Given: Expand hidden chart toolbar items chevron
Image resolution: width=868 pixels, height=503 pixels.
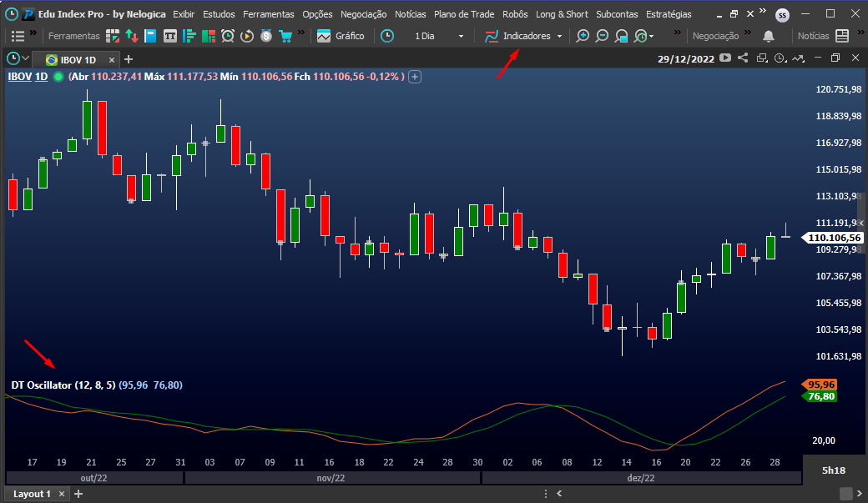Looking at the screenshot, I should [677, 33].
